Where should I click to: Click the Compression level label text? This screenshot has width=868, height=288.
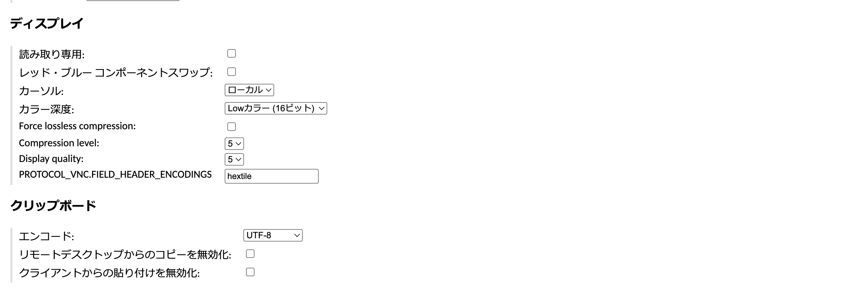click(59, 143)
